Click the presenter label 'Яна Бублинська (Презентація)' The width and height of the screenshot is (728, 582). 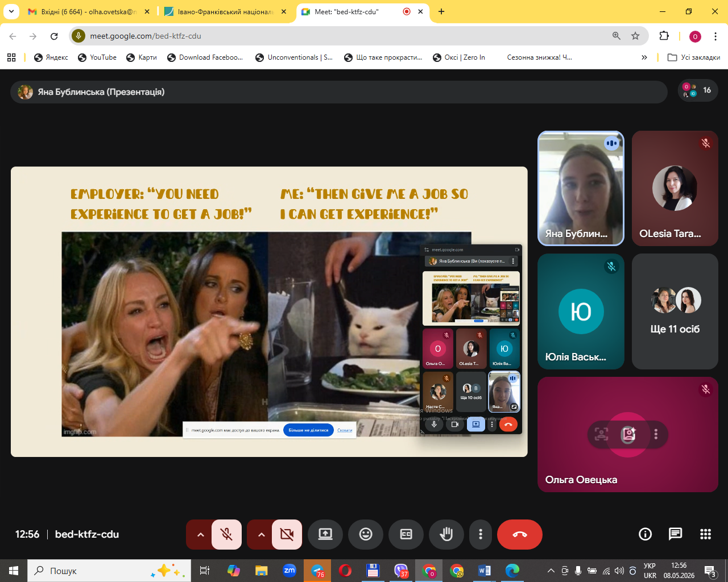101,92
